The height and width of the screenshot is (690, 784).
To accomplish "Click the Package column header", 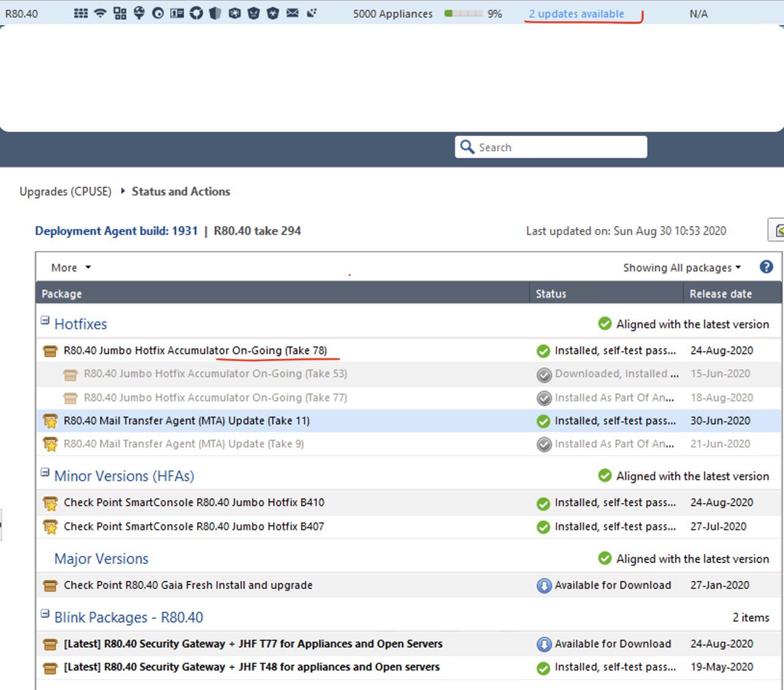I will click(x=282, y=294).
